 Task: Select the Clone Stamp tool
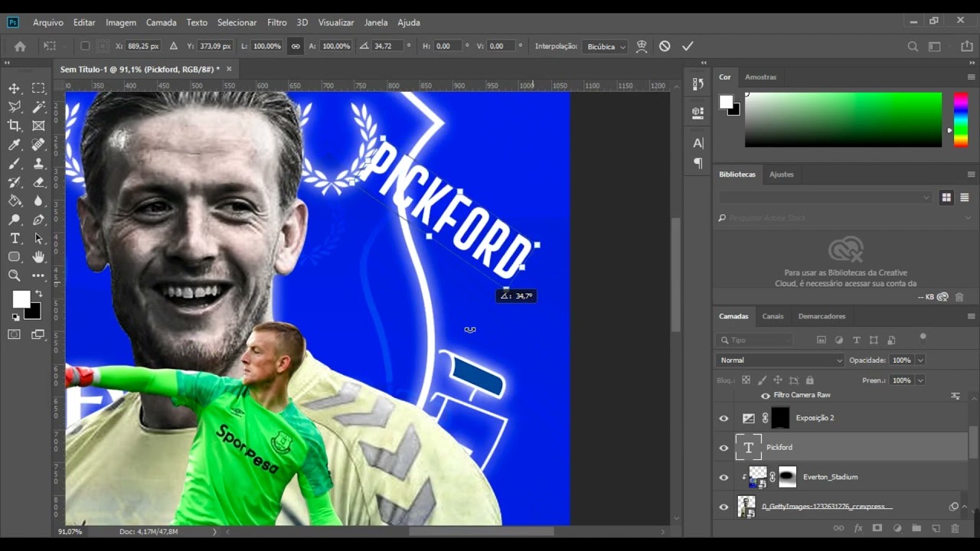point(38,163)
